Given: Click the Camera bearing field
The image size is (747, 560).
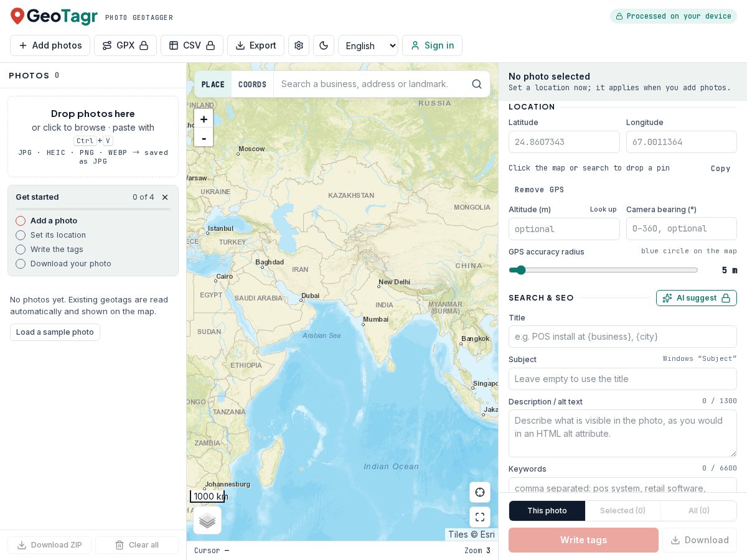Looking at the screenshot, I should point(682,228).
